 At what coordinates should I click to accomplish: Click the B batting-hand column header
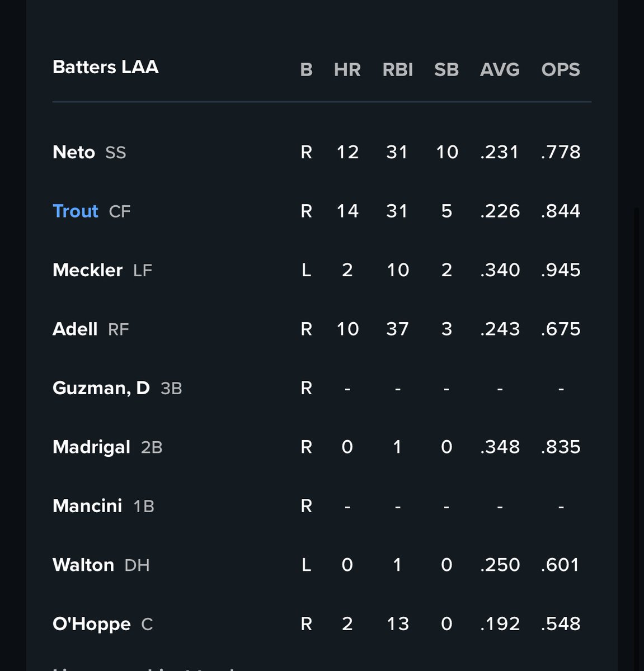306,69
